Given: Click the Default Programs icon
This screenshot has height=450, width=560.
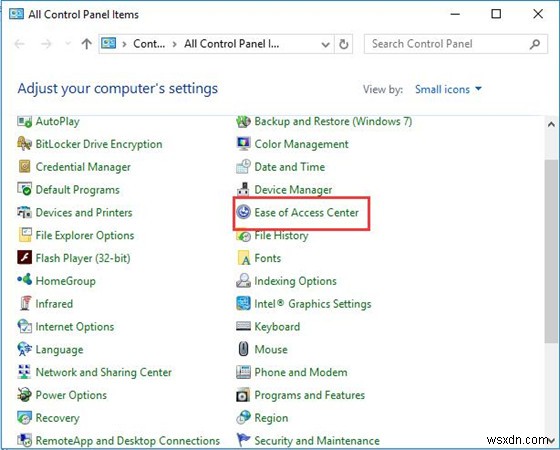Looking at the screenshot, I should (24, 189).
